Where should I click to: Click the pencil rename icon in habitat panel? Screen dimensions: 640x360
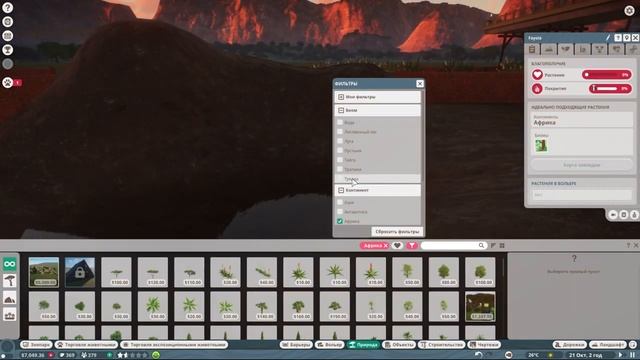click(x=608, y=38)
